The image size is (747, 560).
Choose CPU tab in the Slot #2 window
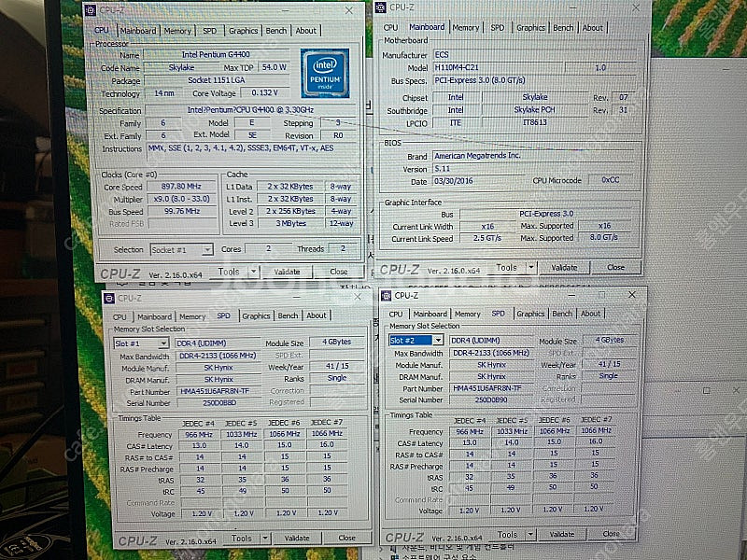(396, 315)
